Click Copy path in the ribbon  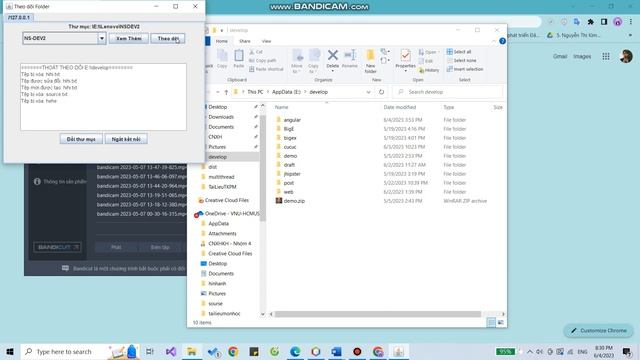click(x=262, y=60)
